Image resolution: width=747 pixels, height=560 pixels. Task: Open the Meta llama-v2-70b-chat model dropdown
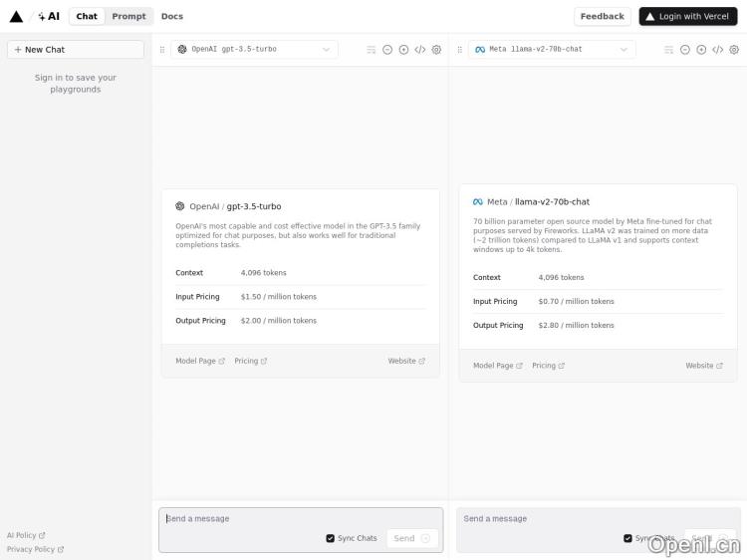(x=551, y=50)
